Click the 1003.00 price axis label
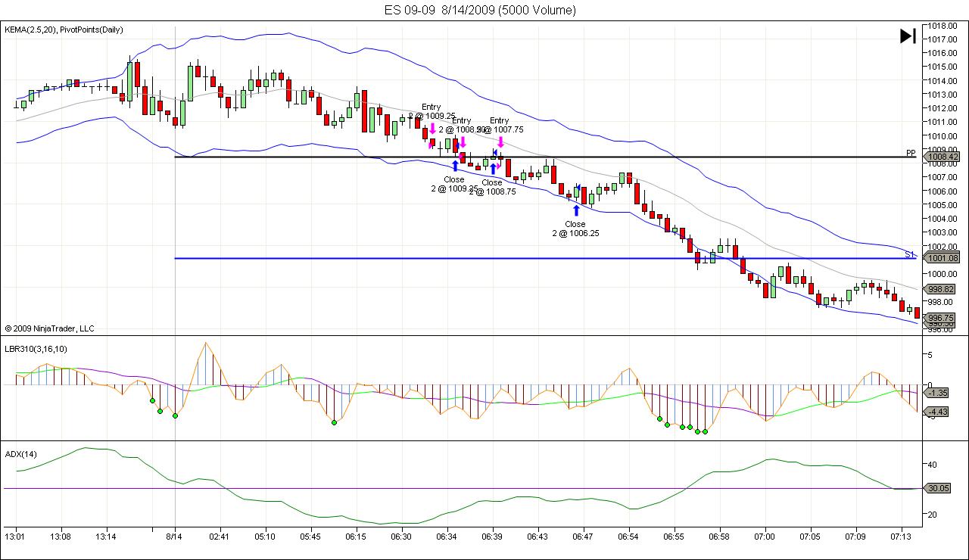 pos(943,232)
